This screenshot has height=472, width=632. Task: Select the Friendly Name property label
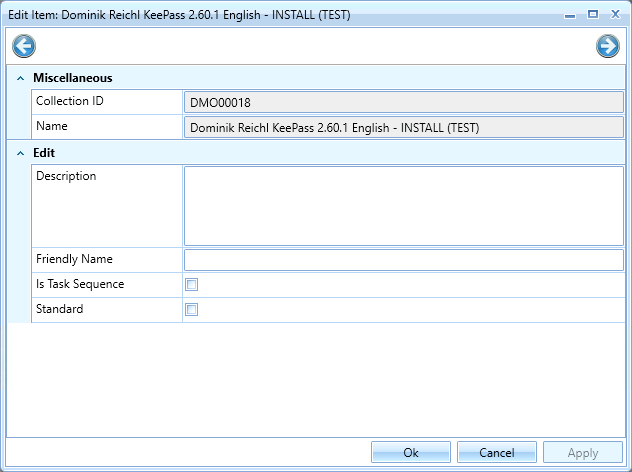click(74, 260)
